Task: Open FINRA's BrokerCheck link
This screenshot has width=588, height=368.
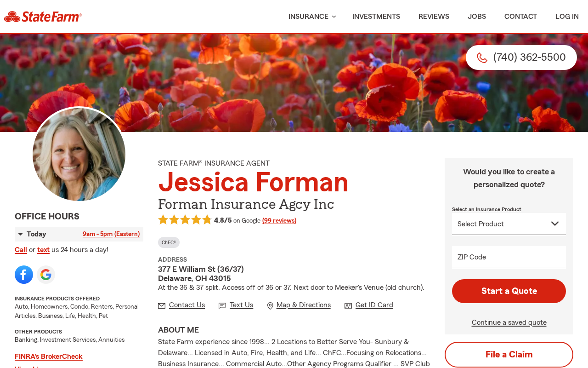Action: 49,356
